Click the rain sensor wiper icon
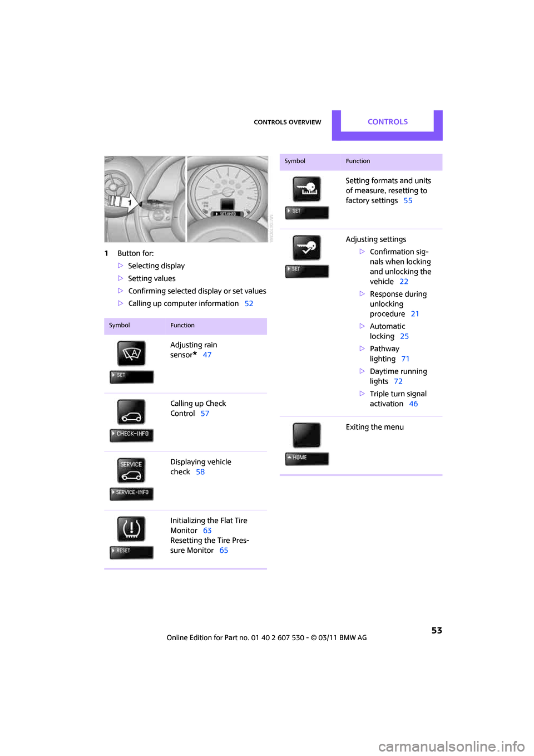534x756 pixels. 131,354
